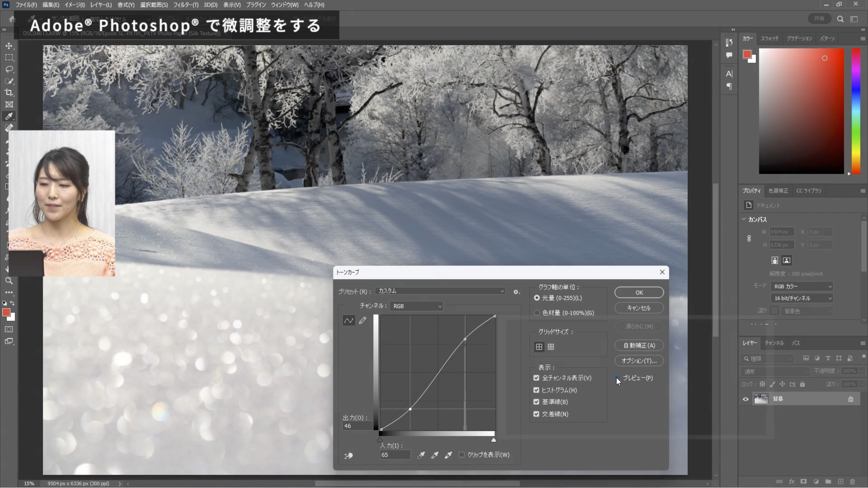This screenshot has height=488, width=868.
Task: Choose the detailed grid size icon
Action: (551, 347)
